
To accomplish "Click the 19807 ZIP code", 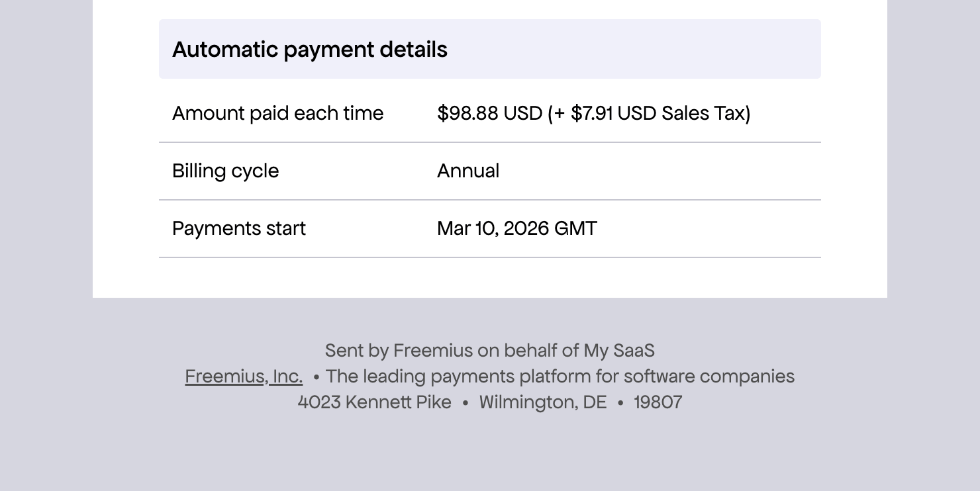I will tap(658, 402).
